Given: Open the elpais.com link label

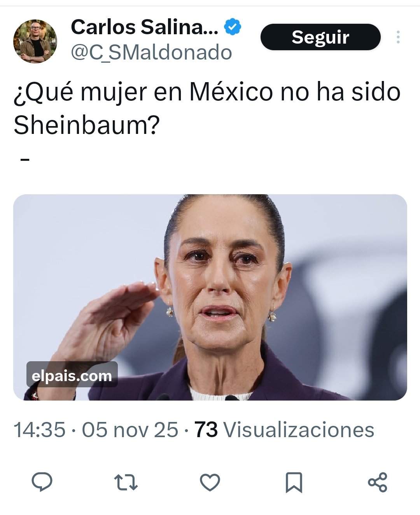Looking at the screenshot, I should tap(72, 376).
